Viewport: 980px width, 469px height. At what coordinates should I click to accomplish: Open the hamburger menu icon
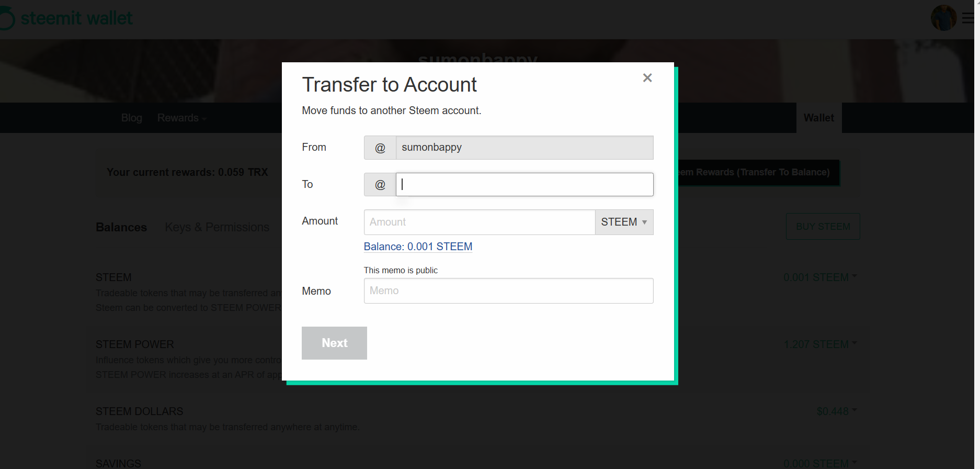tap(968, 18)
